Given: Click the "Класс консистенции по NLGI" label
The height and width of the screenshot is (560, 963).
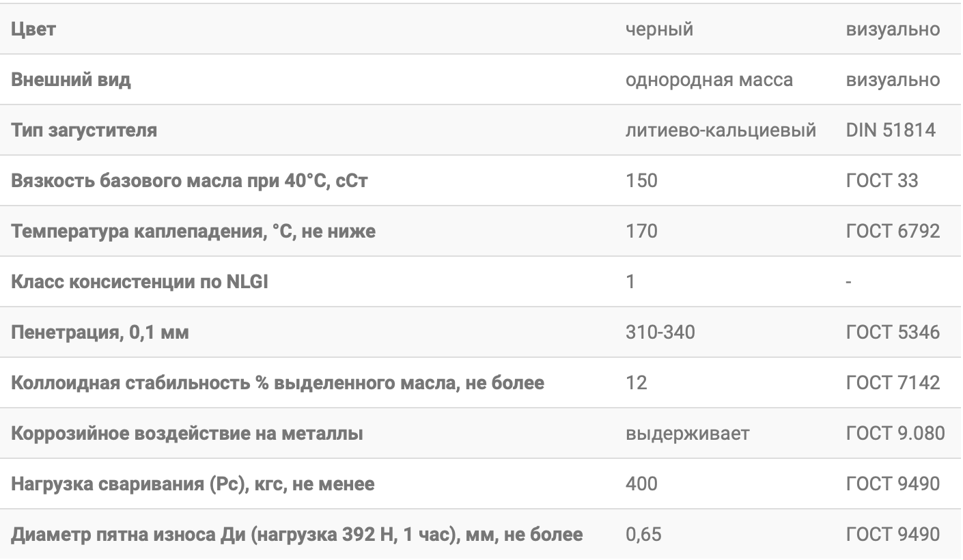Looking at the screenshot, I should pyautogui.click(x=139, y=281).
